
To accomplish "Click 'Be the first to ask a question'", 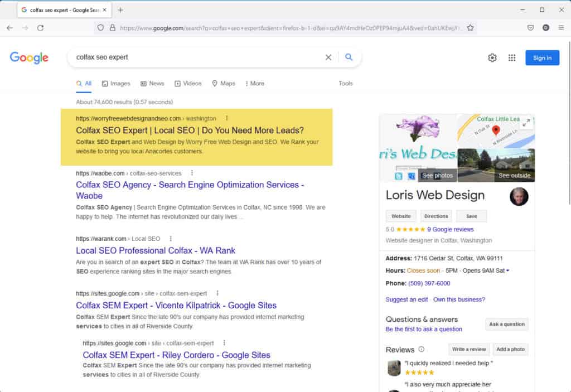I will [x=424, y=329].
